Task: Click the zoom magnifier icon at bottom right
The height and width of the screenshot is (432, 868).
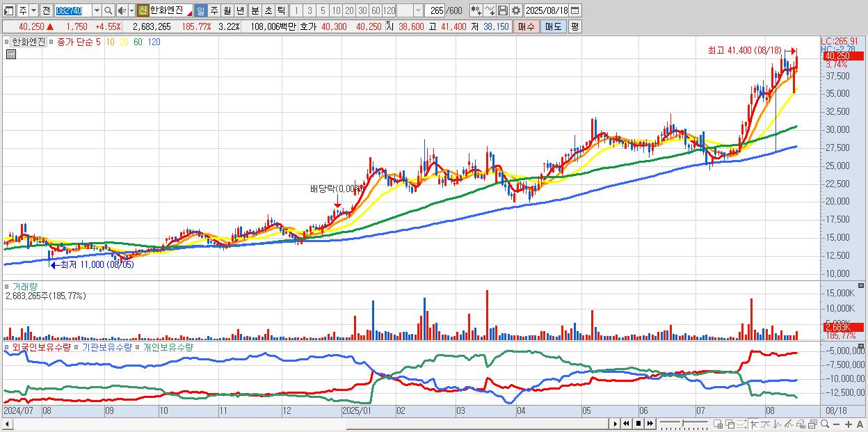Action: click(x=825, y=424)
